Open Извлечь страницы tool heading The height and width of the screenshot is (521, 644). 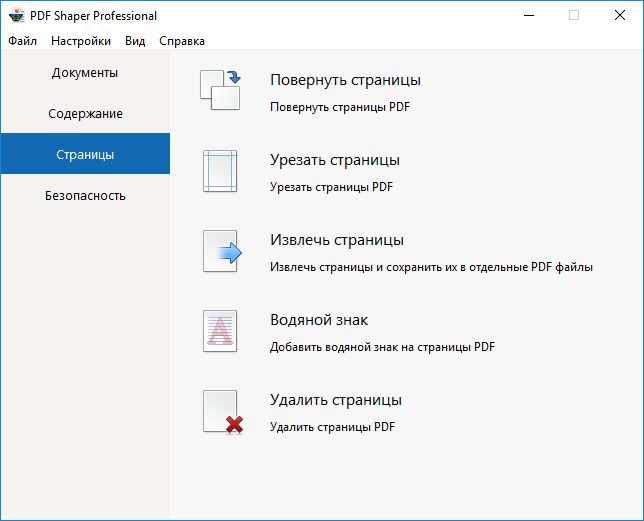tap(337, 240)
